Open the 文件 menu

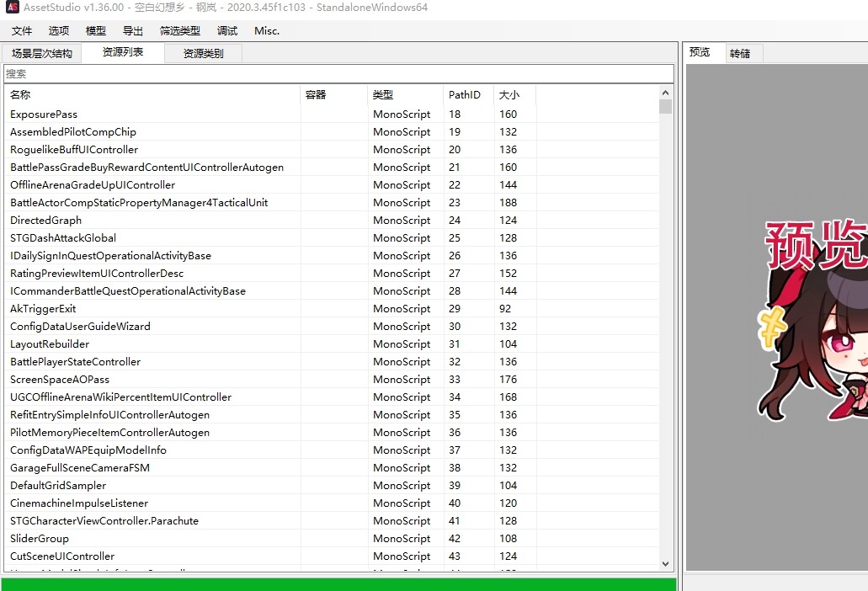(x=22, y=31)
